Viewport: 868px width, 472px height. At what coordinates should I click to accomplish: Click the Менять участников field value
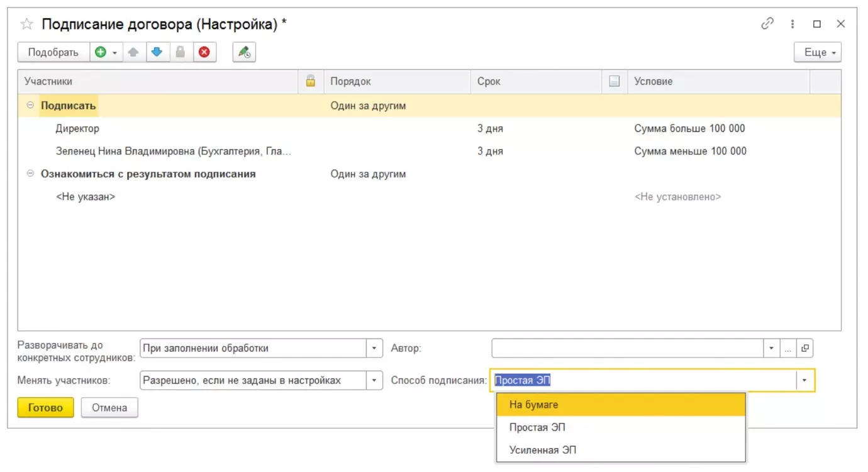(253, 380)
